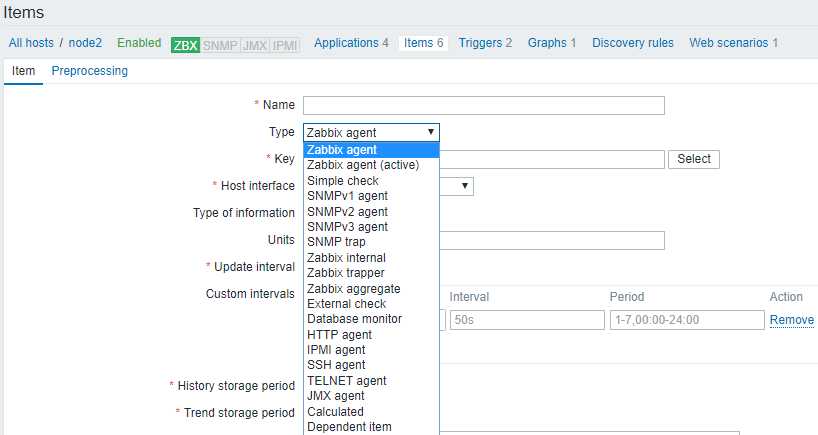Edit the custom Interval field 50s
The width and height of the screenshot is (818, 435).
pos(527,320)
